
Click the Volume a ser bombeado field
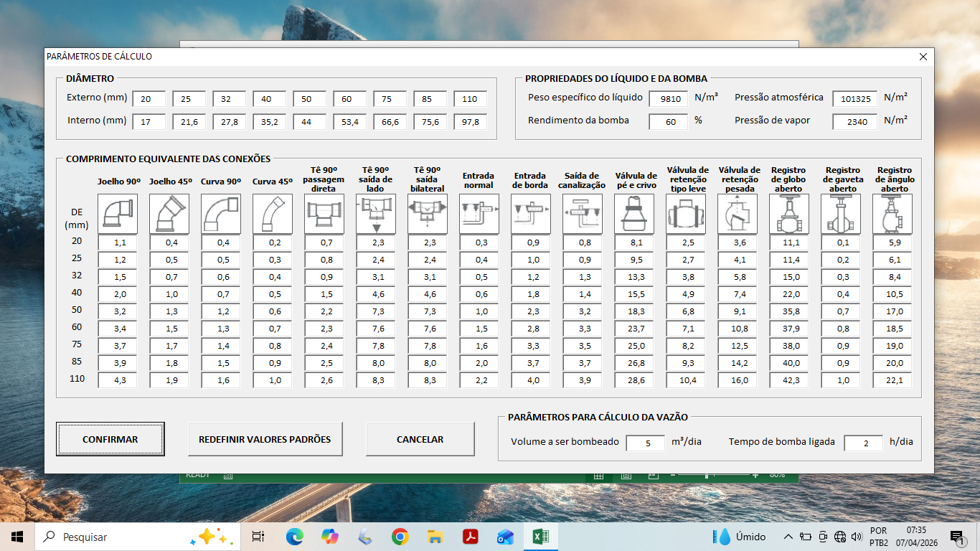click(646, 443)
